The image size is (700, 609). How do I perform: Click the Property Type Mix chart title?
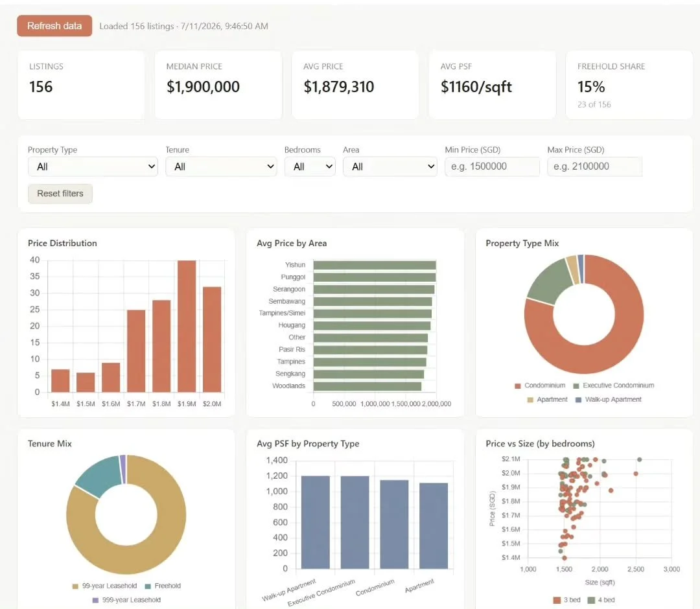point(522,243)
